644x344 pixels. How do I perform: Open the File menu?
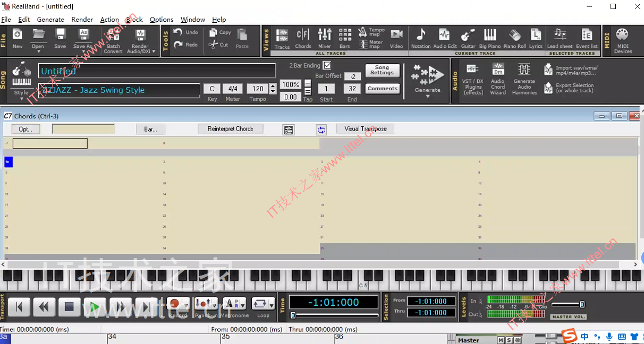[x=6, y=20]
